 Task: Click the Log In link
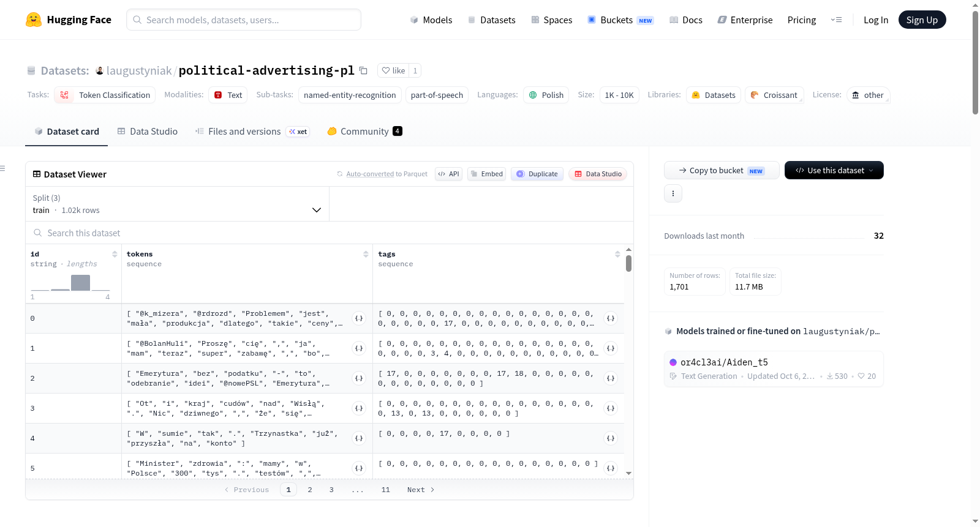pos(876,20)
